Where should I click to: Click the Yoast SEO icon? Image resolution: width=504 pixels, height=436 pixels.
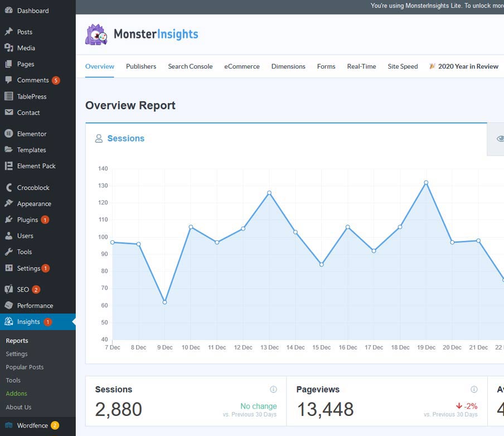(x=9, y=289)
